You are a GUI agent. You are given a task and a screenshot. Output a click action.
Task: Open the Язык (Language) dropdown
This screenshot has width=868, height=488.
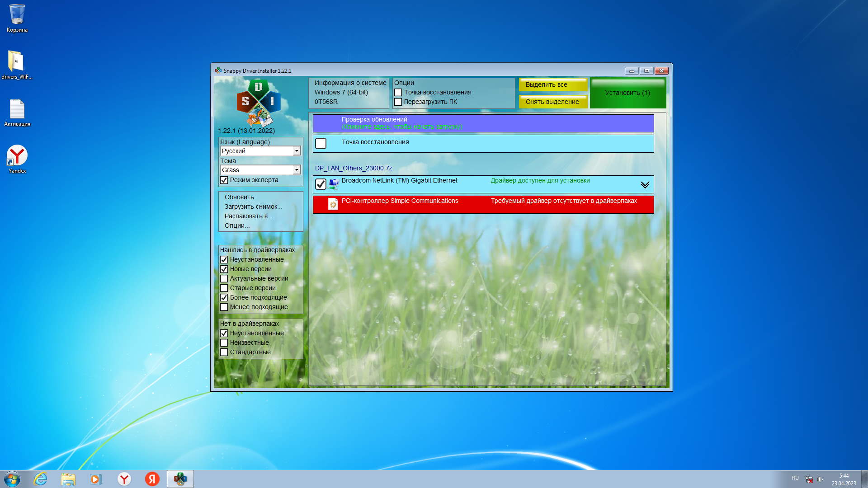pos(297,151)
